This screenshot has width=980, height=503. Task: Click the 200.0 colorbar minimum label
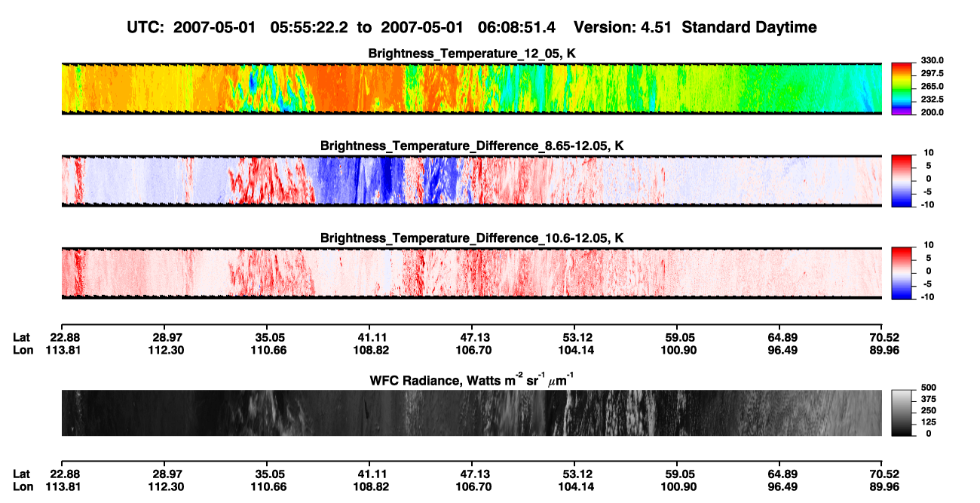click(932, 112)
